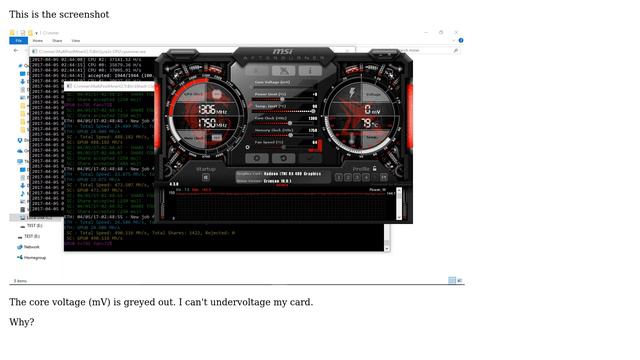This screenshot has height=360, width=640.
Task: Click the GPU Clock gauge label
Action: [x=193, y=94]
